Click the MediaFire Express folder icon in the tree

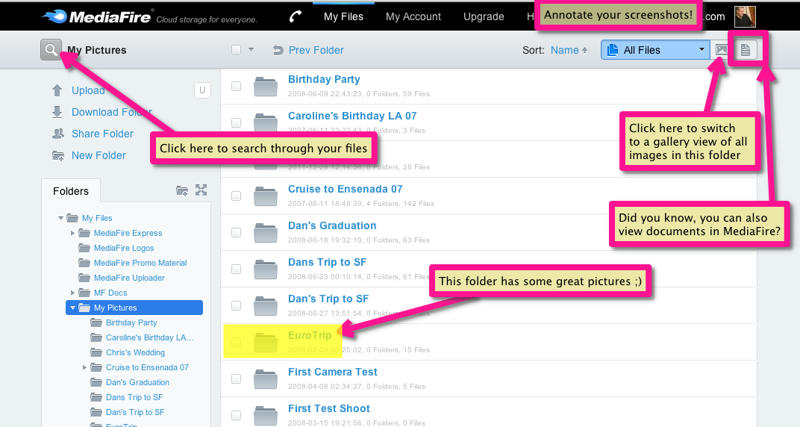coord(84,233)
